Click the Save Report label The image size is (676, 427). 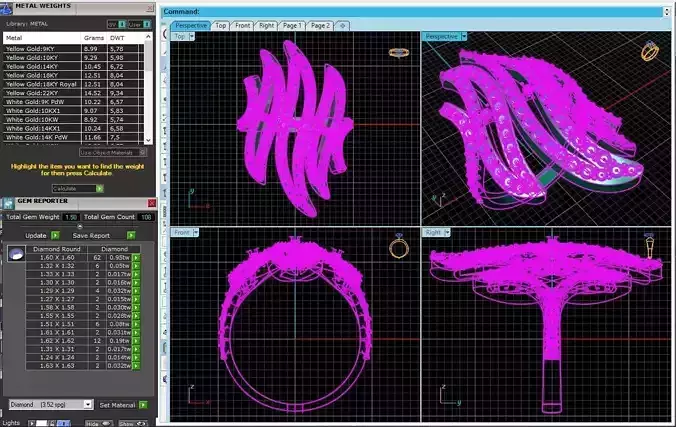pos(91,235)
